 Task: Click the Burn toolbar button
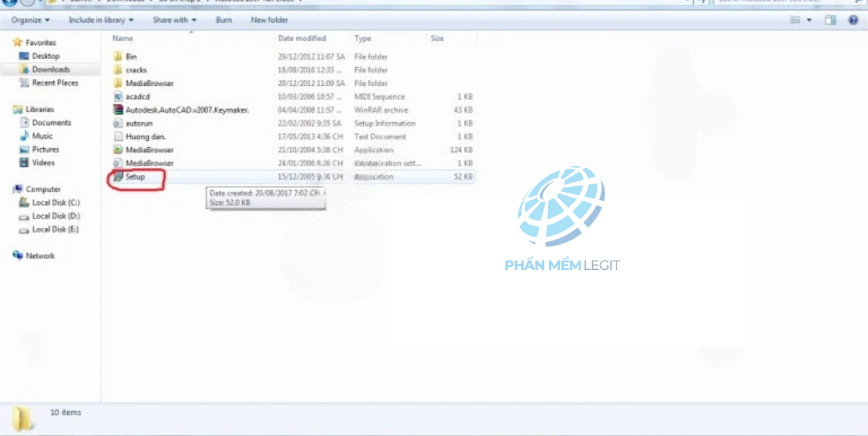pyautogui.click(x=224, y=21)
